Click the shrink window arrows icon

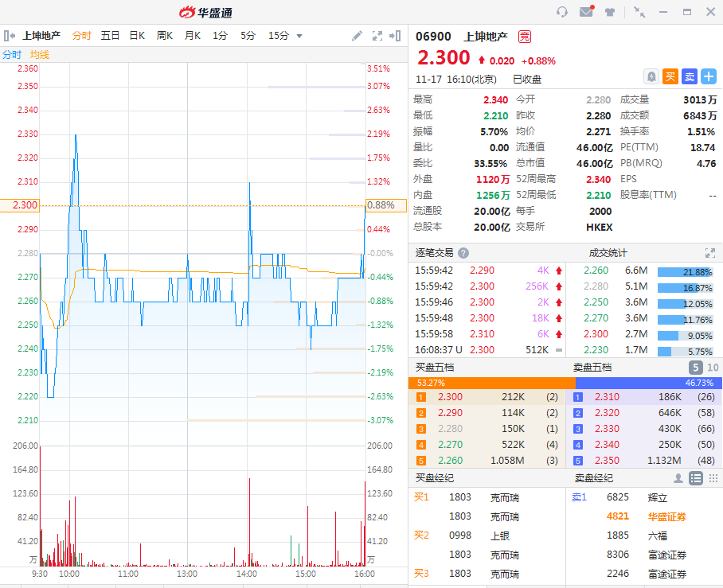pyautogui.click(x=639, y=12)
